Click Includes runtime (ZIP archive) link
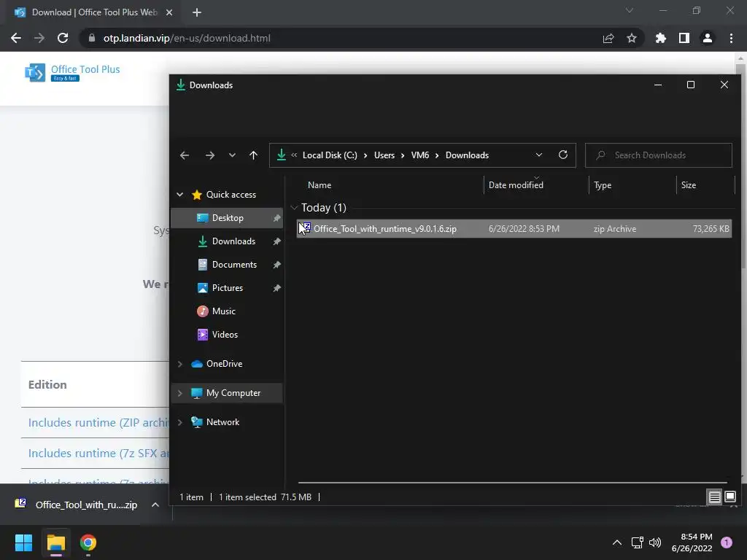The height and width of the screenshot is (560, 747). (98, 423)
